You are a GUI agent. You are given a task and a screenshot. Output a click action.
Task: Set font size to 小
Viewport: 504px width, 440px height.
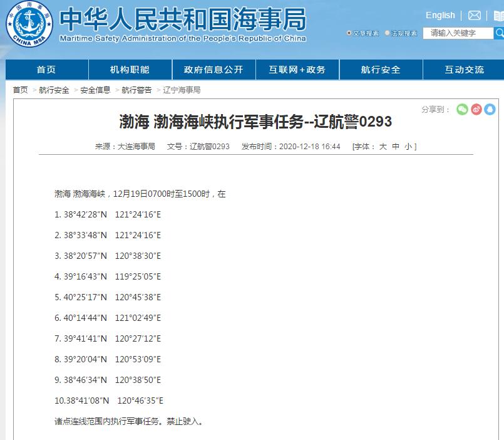coord(408,147)
